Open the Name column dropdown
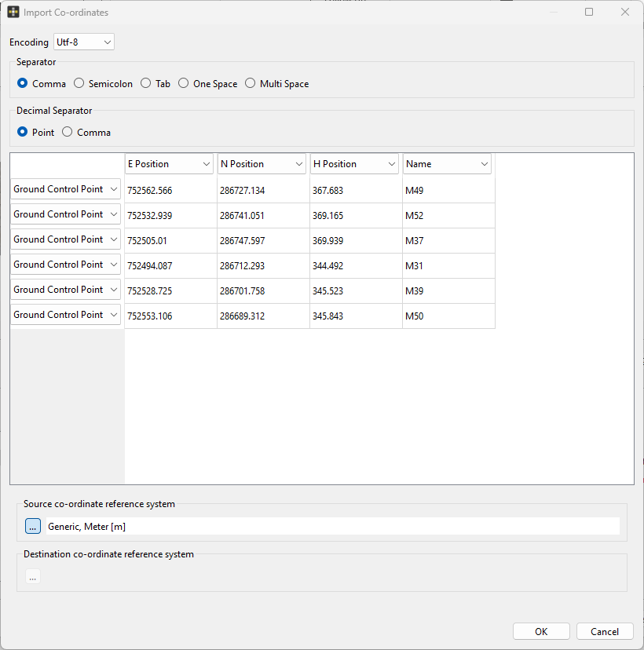This screenshot has height=650, width=644. tap(447, 164)
